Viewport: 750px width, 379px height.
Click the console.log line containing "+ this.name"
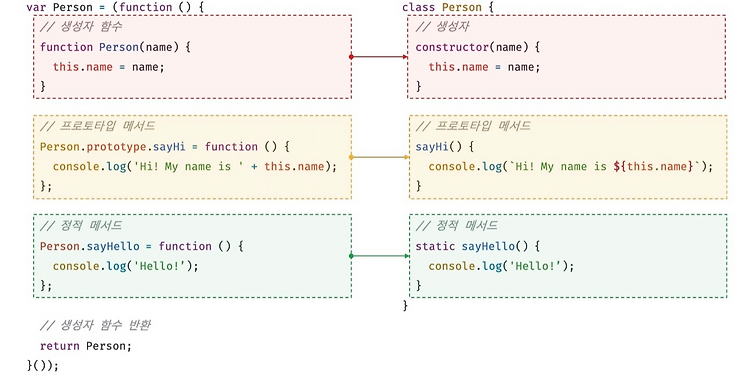click(x=195, y=167)
